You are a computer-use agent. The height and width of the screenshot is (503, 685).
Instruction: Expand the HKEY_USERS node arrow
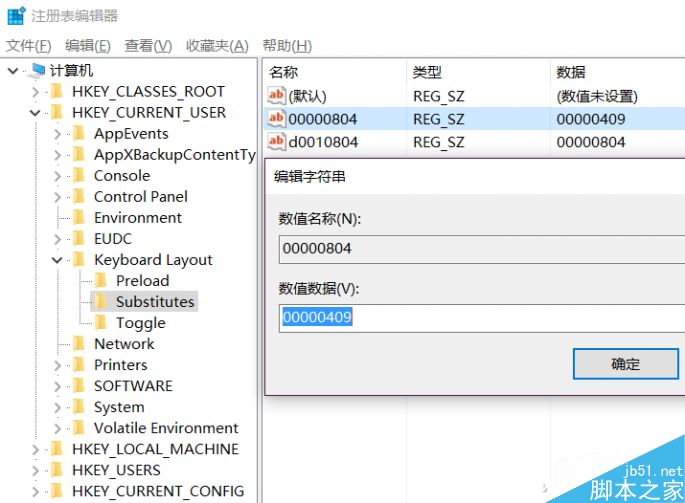click(x=35, y=470)
